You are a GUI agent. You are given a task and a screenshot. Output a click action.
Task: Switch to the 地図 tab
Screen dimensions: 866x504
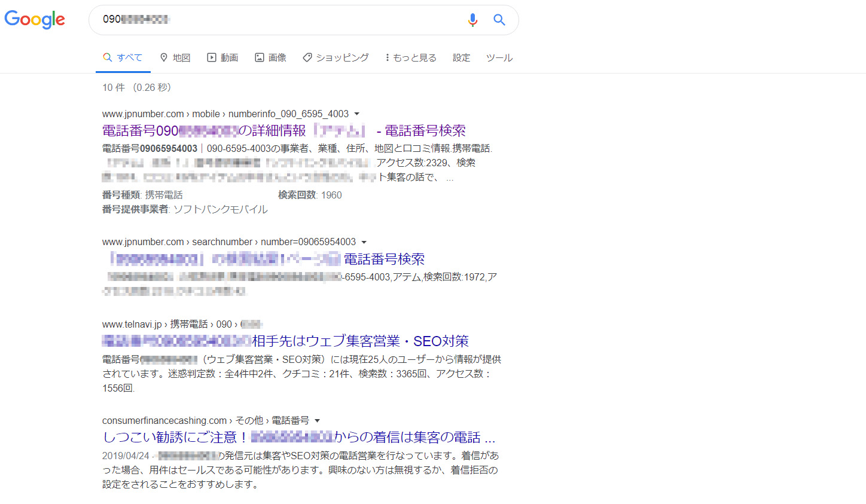click(175, 57)
